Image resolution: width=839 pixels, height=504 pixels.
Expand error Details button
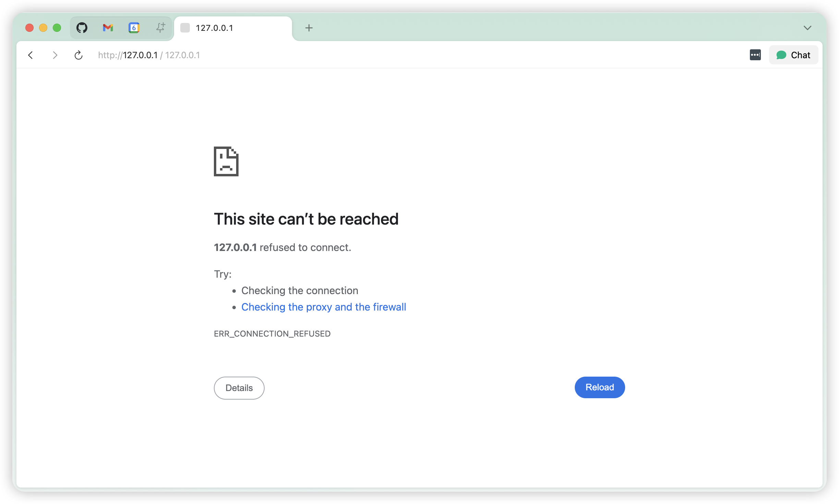[239, 388]
